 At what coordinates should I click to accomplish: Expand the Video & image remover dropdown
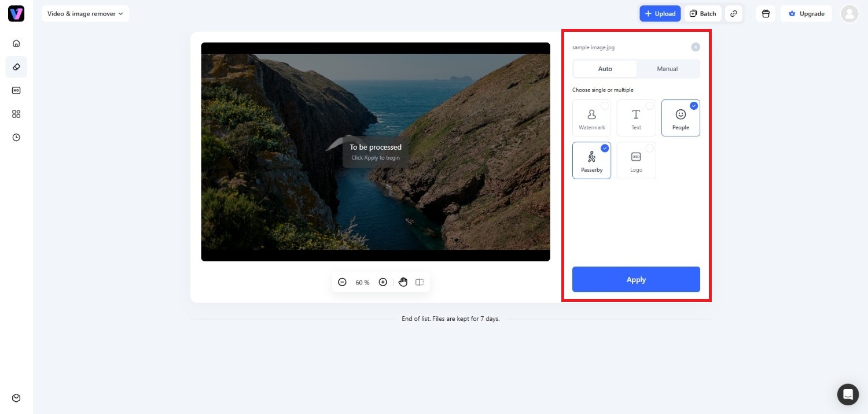tap(85, 13)
